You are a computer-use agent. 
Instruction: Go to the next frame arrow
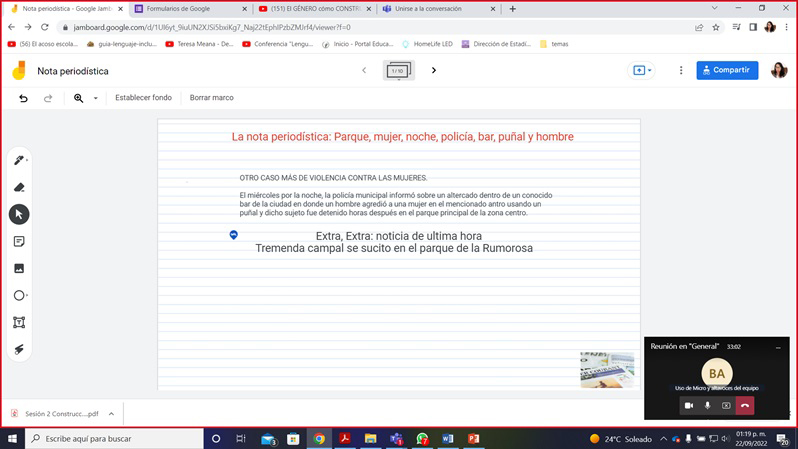pyautogui.click(x=434, y=71)
